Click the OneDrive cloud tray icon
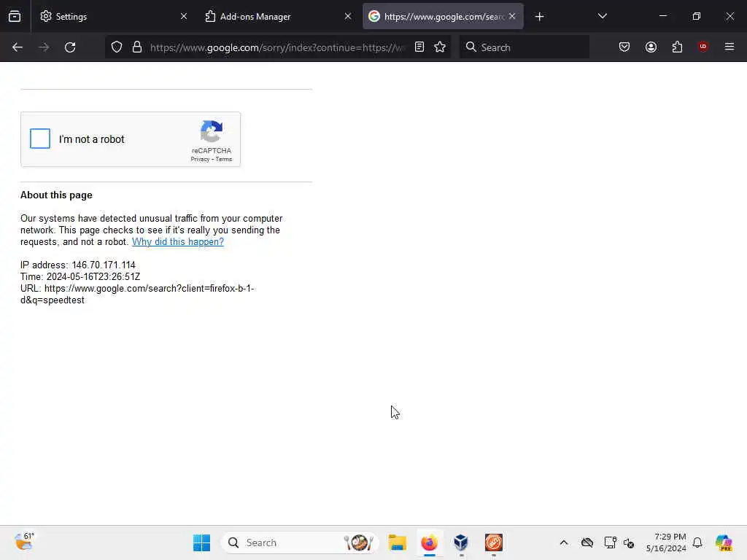 point(587,542)
